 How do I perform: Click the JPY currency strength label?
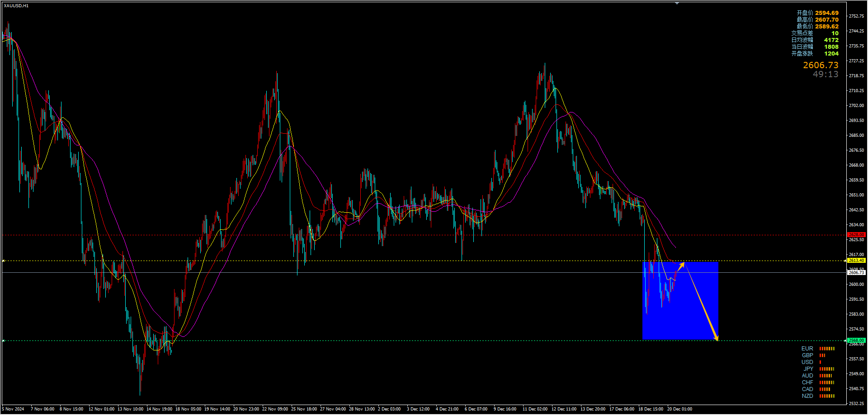pyautogui.click(x=808, y=369)
